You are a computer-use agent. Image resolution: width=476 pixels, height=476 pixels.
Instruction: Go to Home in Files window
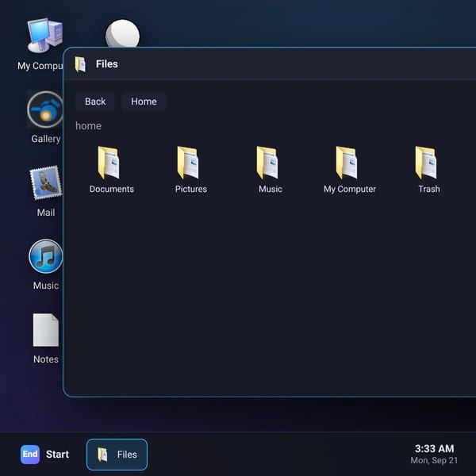144,102
